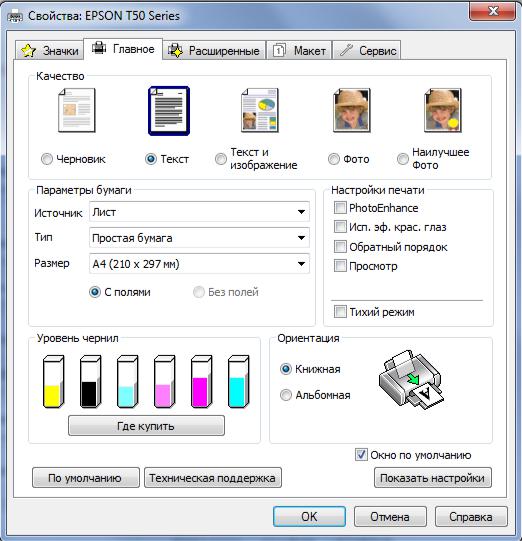This screenshot has height=541, width=522.
Task: Enable Тихий режим checkbox
Action: point(340,312)
